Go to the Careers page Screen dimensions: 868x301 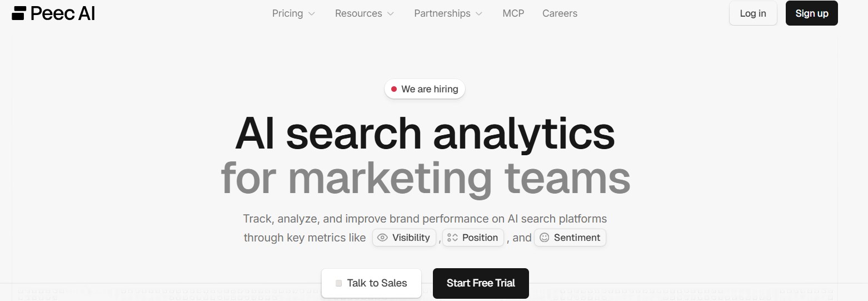[x=560, y=13]
